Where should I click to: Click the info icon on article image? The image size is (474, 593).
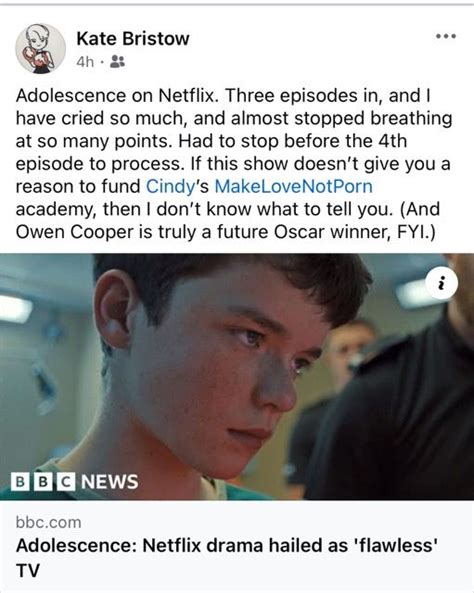pos(441,283)
